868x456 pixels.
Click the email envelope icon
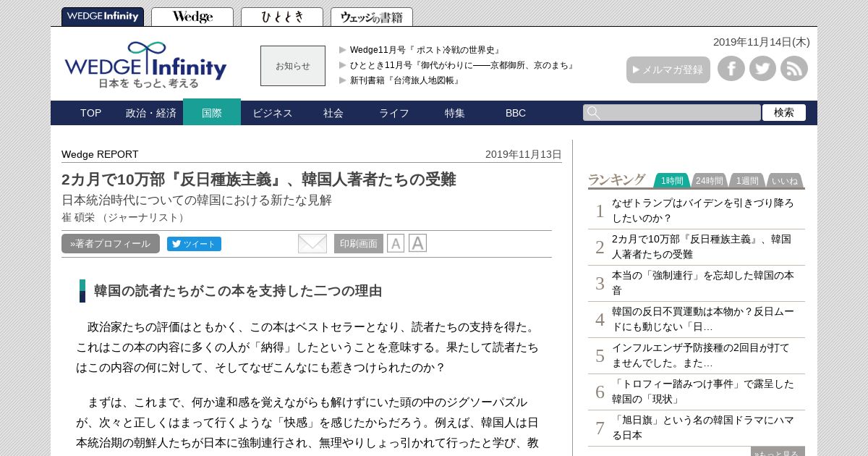pyautogui.click(x=312, y=243)
